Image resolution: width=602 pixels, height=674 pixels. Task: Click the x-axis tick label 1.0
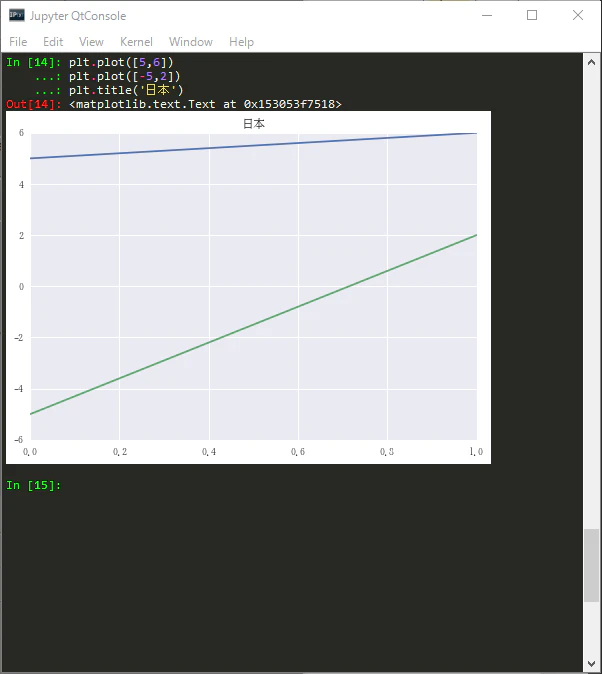tap(476, 452)
